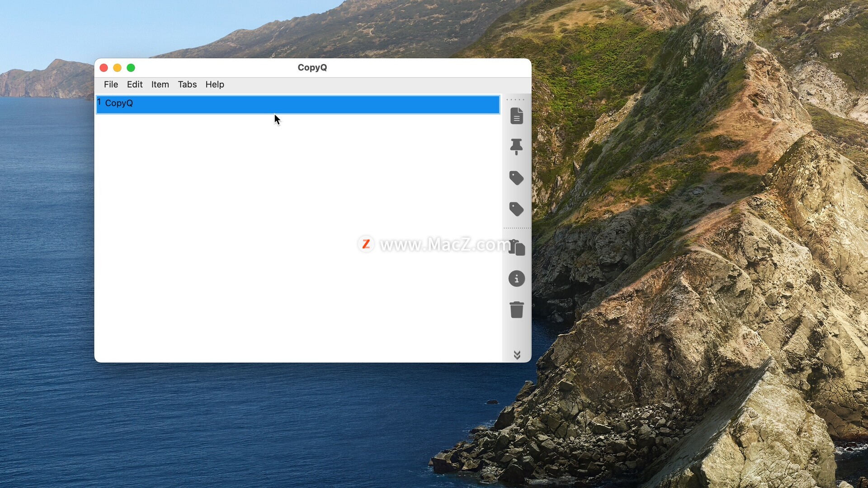
Task: Open the Tabs menu
Action: (187, 84)
